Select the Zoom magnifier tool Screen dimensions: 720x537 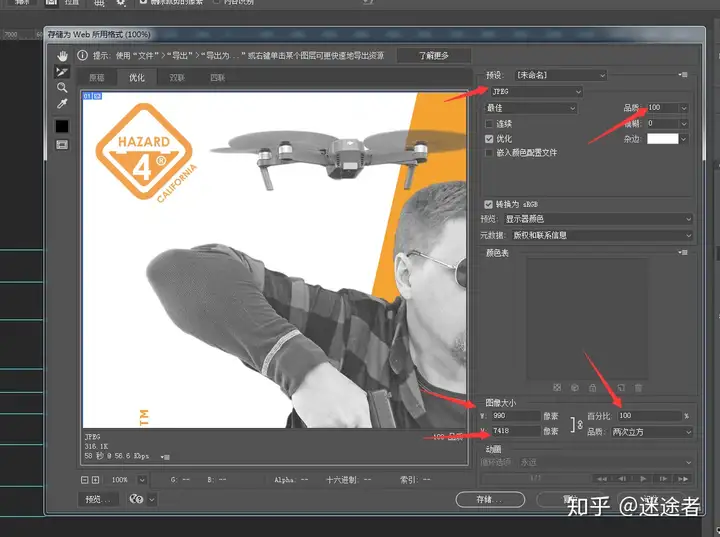point(62,87)
